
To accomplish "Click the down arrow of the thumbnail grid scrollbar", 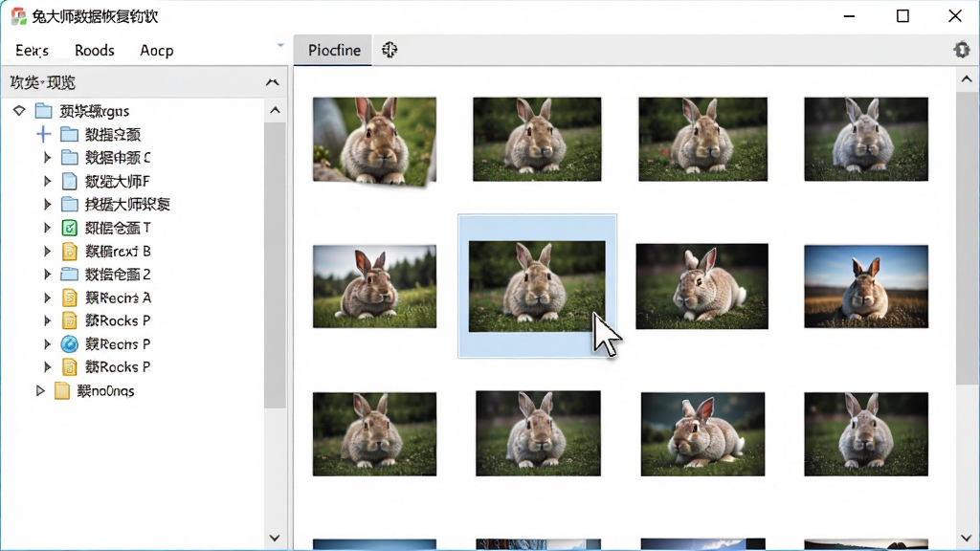I will click(967, 538).
